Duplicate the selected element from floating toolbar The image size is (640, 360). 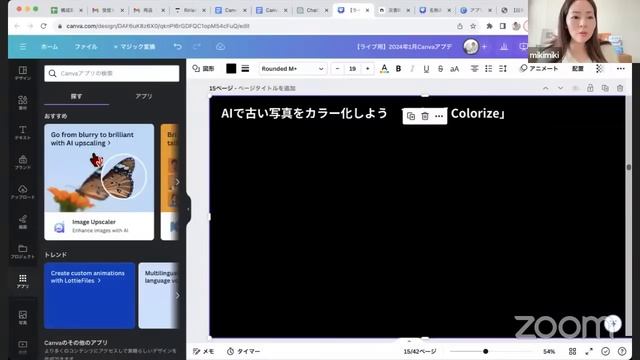(x=411, y=116)
